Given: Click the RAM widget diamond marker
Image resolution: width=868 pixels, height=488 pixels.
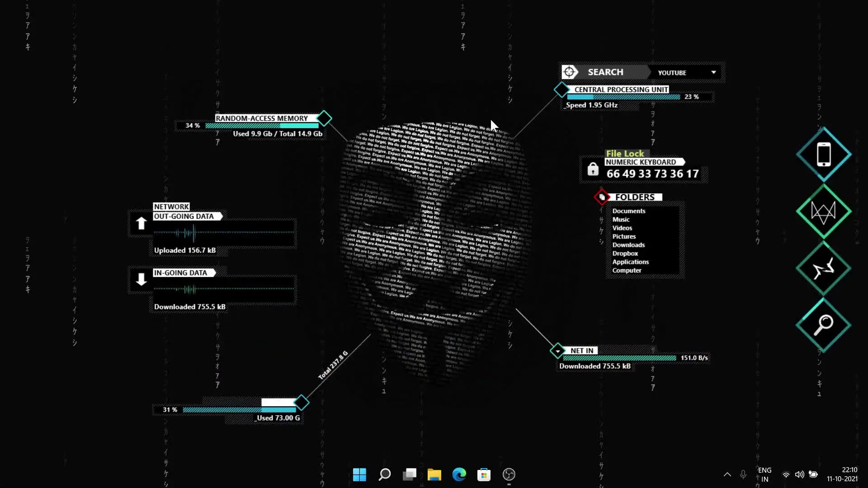Looking at the screenshot, I should pos(324,118).
